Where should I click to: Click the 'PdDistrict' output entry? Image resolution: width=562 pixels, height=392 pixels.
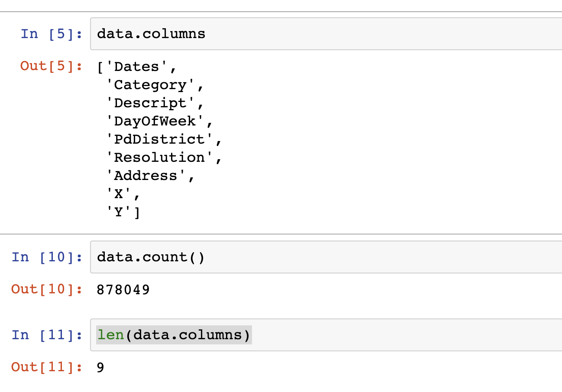(x=159, y=139)
